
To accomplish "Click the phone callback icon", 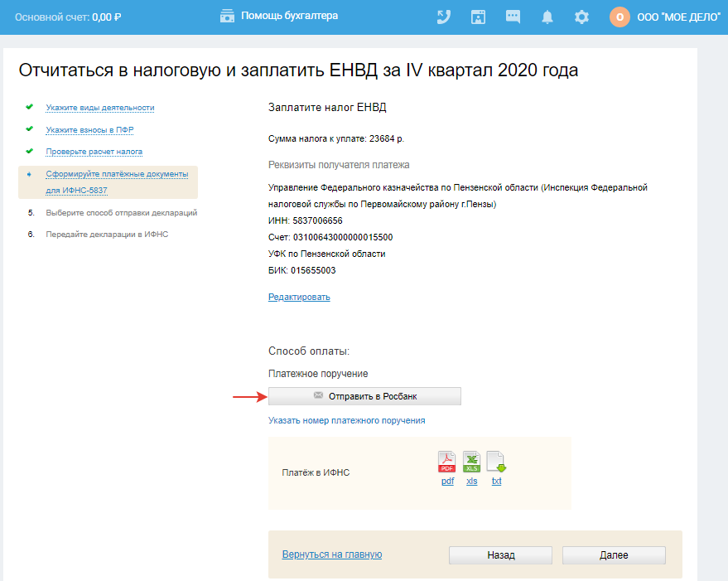I will tap(444, 17).
